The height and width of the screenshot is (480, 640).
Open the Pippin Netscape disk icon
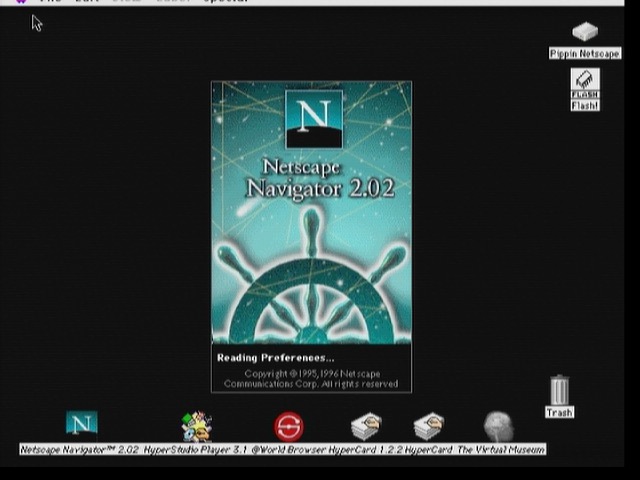(x=585, y=32)
